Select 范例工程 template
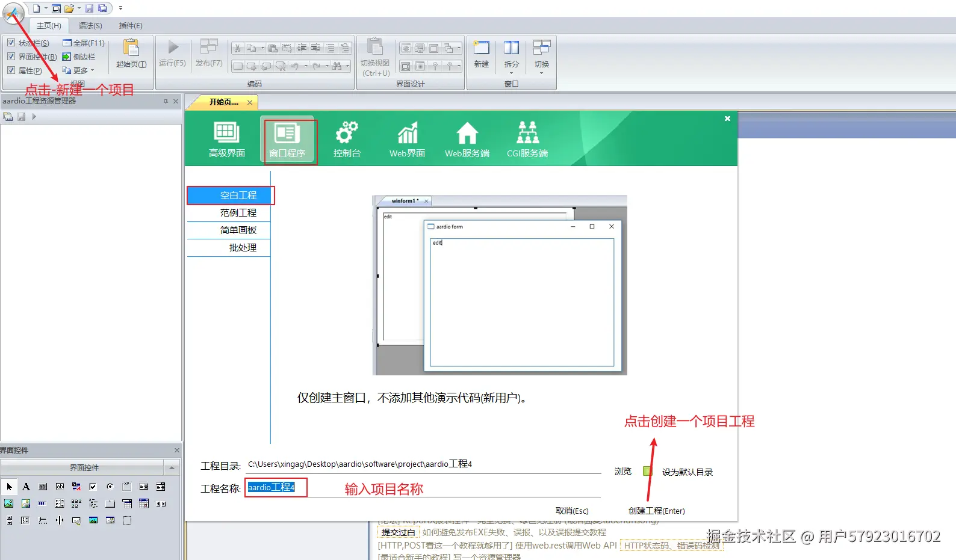The height and width of the screenshot is (560, 956). 229,213
